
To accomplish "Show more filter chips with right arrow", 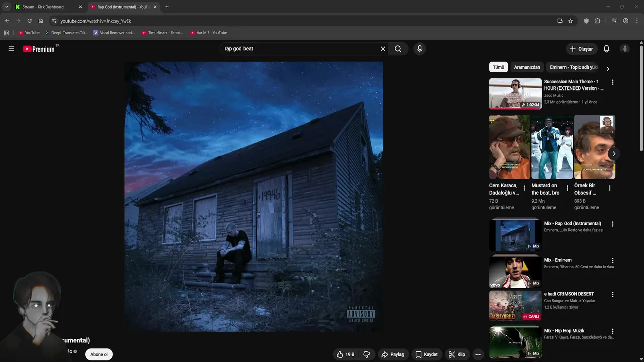I will tap(607, 69).
